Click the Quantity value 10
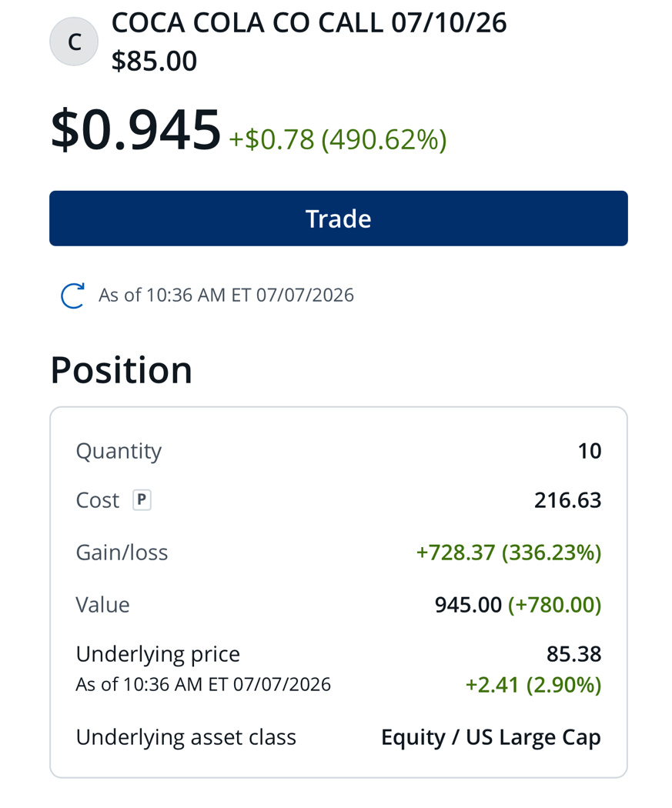This screenshot has height=808, width=672. [x=590, y=451]
